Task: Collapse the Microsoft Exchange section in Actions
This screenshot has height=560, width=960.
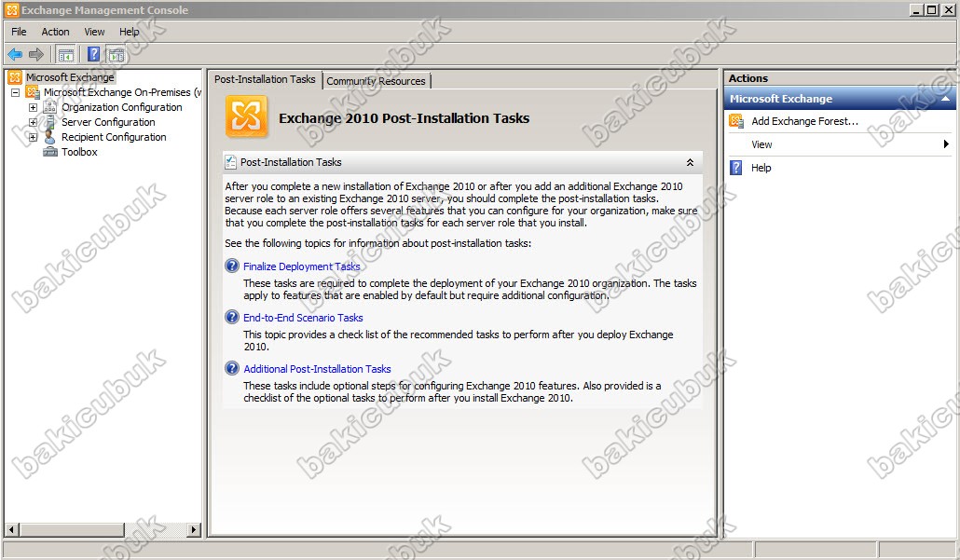Action: pos(945,99)
